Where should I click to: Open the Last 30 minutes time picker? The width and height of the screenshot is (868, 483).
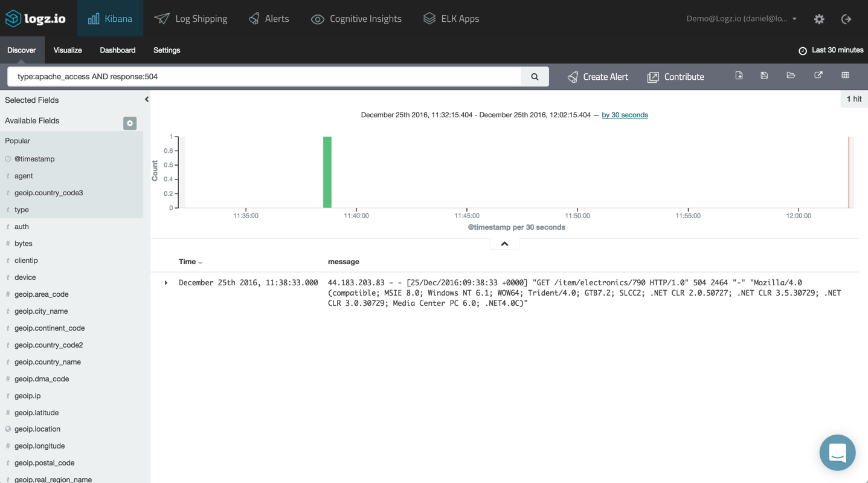click(831, 50)
